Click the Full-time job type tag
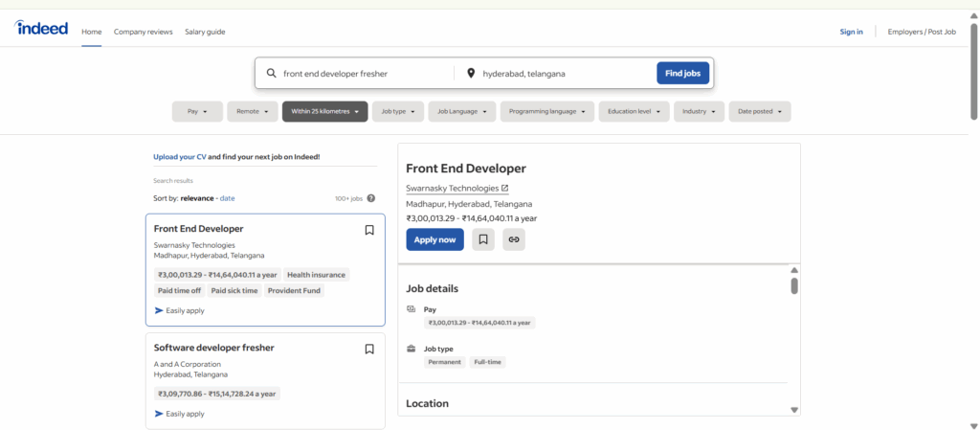The image size is (980, 430). click(x=487, y=362)
